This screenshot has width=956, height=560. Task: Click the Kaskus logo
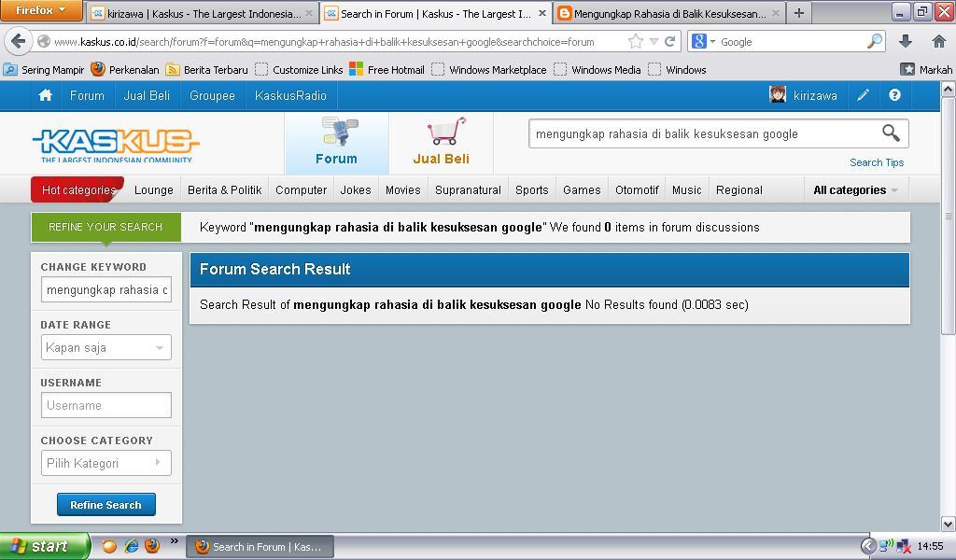tap(116, 145)
